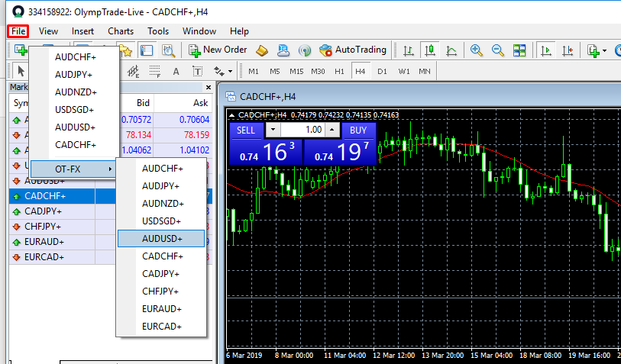Open the Help menu
The height and width of the screenshot is (364, 621).
[239, 31]
